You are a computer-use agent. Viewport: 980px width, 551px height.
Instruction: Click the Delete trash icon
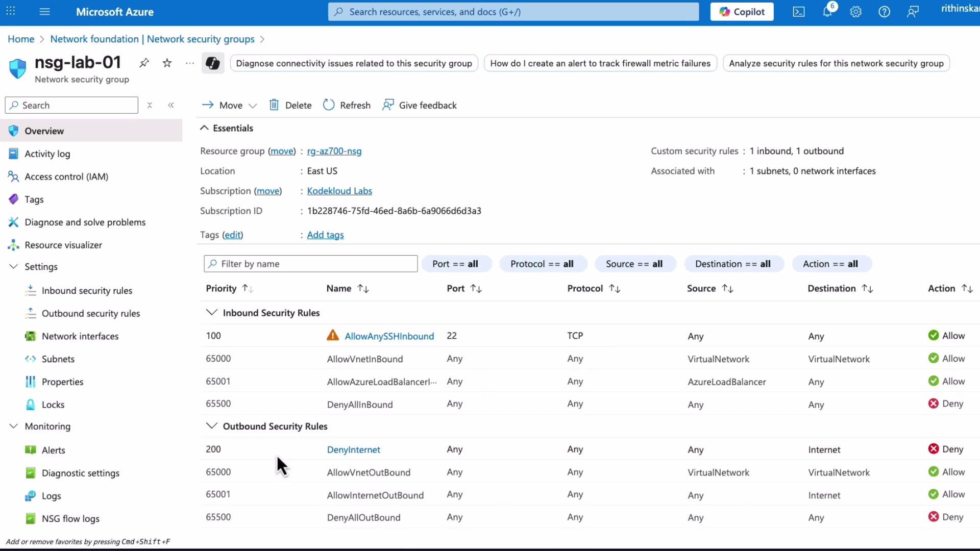(x=274, y=105)
